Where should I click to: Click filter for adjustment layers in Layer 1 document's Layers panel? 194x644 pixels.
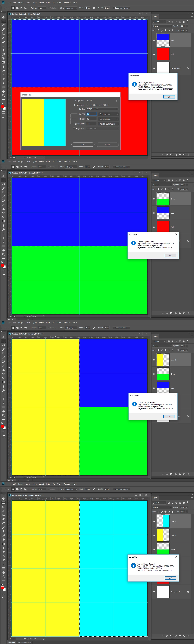click(x=172, y=341)
